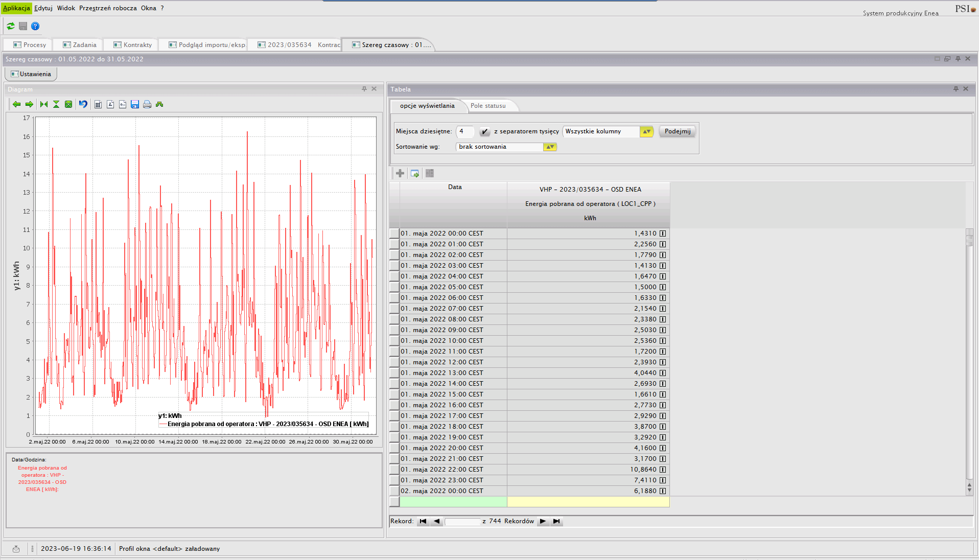Click the green right arrow in Diagram toolbar
Screen dimensions: 979x560
29,104
